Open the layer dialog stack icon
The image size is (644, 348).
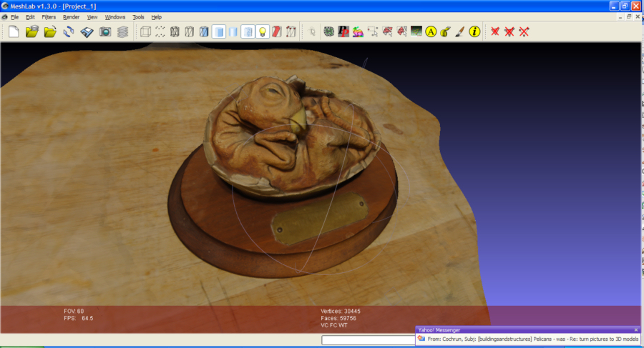[123, 31]
